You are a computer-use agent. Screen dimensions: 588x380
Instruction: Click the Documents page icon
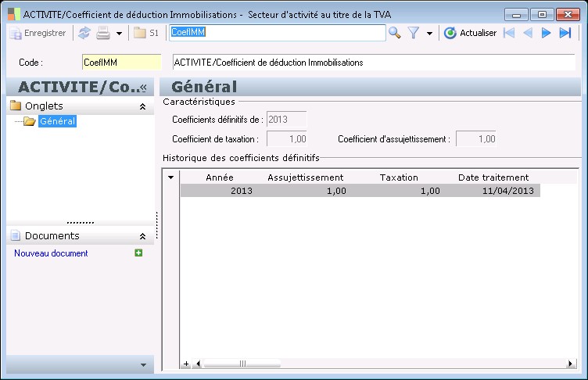point(16,235)
